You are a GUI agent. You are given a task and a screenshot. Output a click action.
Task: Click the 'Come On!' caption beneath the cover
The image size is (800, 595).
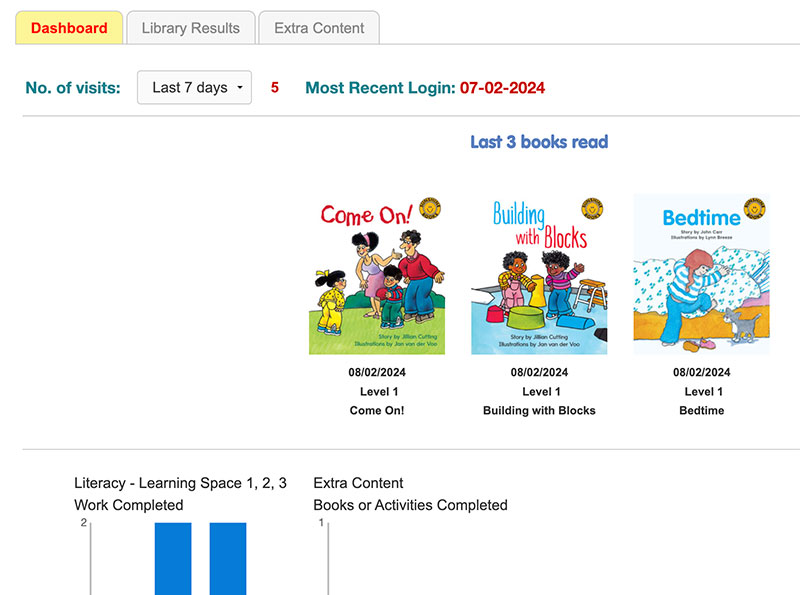[x=377, y=411]
